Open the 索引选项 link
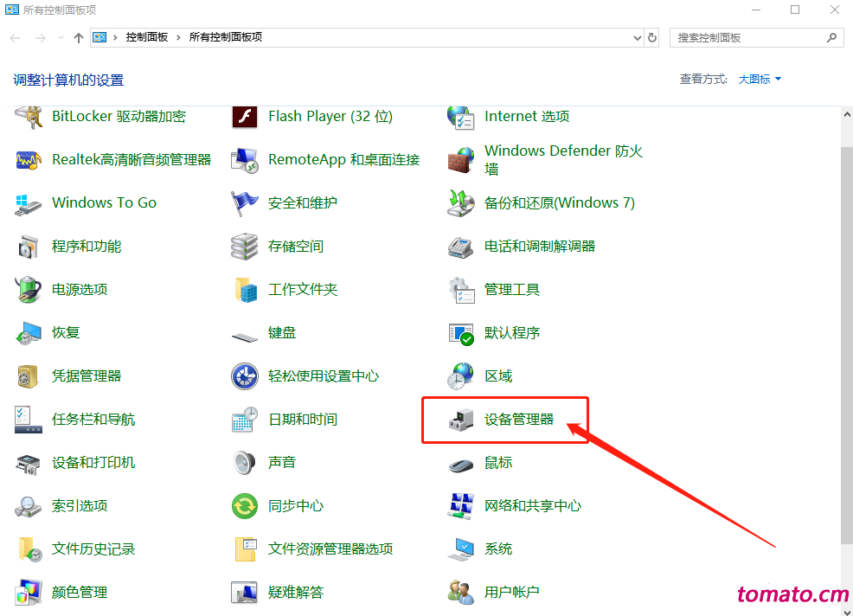Image resolution: width=853 pixels, height=616 pixels. (x=80, y=506)
